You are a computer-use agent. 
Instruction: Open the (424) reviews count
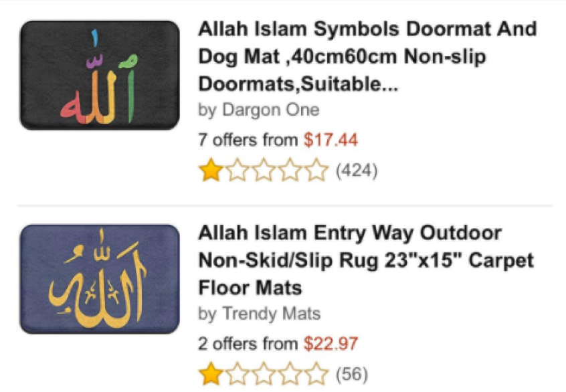point(356,171)
